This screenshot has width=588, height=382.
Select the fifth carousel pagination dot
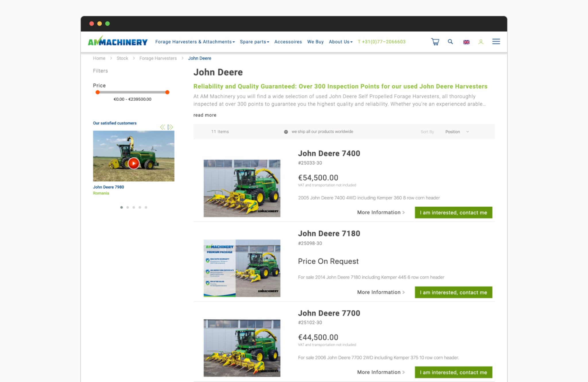click(x=146, y=207)
